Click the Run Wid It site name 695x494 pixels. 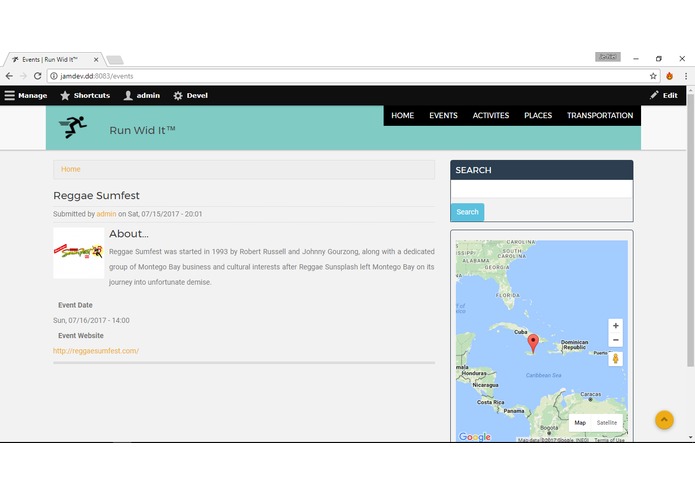[x=142, y=130]
